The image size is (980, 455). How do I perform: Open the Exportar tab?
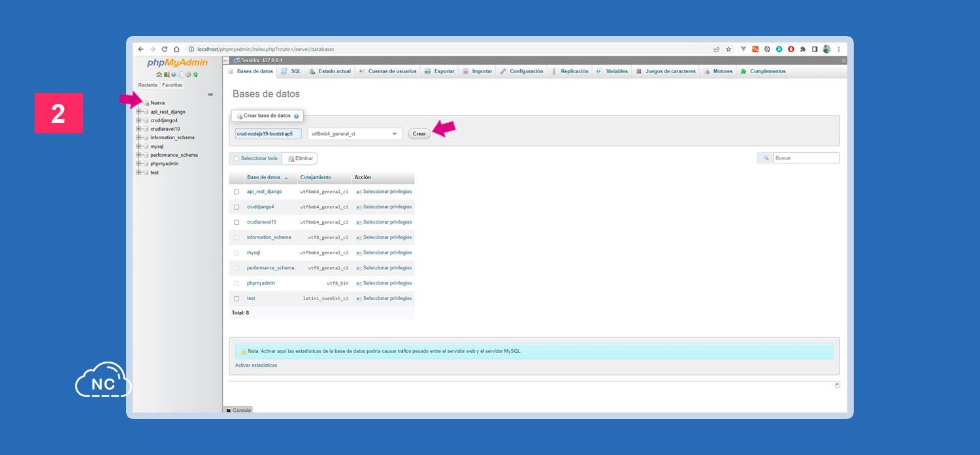[x=439, y=71]
